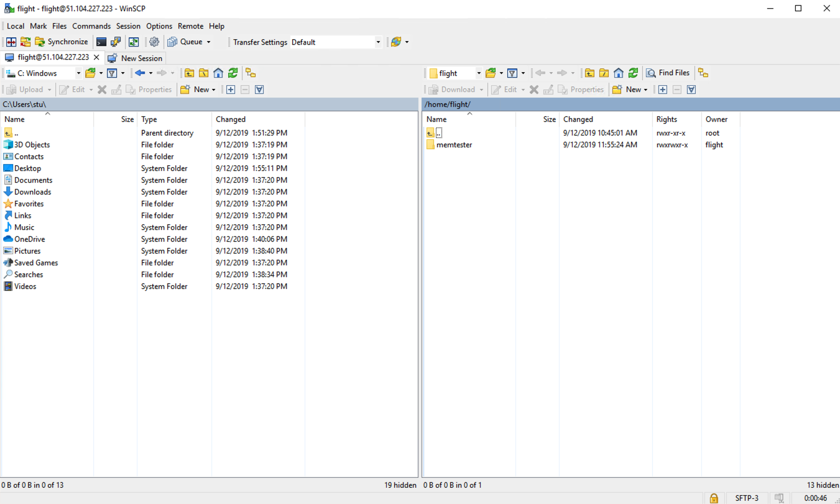This screenshot has width=840, height=504.
Task: Open the Commands menu
Action: tap(91, 26)
